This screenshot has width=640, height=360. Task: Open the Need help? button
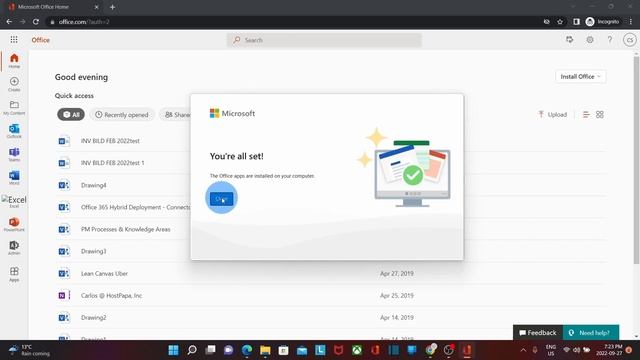[591, 333]
